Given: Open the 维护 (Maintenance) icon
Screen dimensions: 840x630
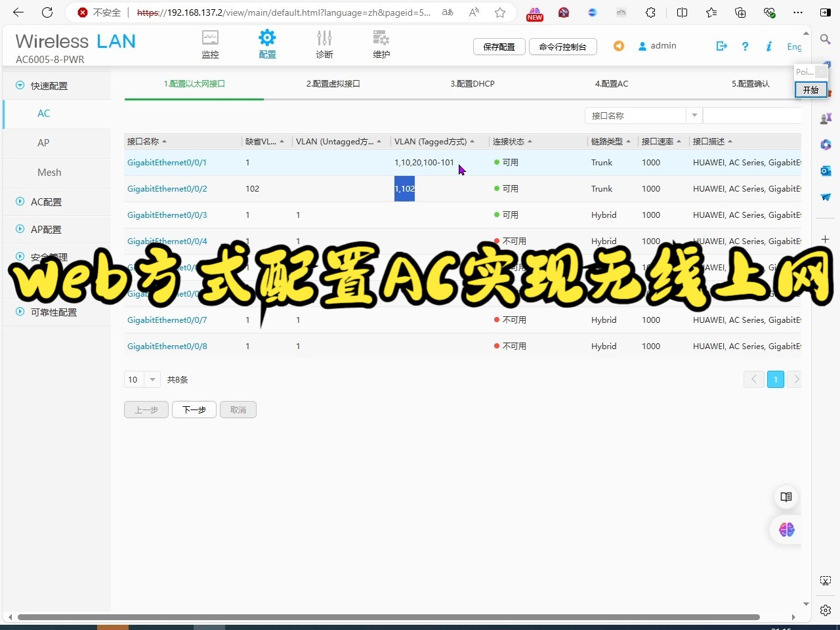Looking at the screenshot, I should [381, 44].
